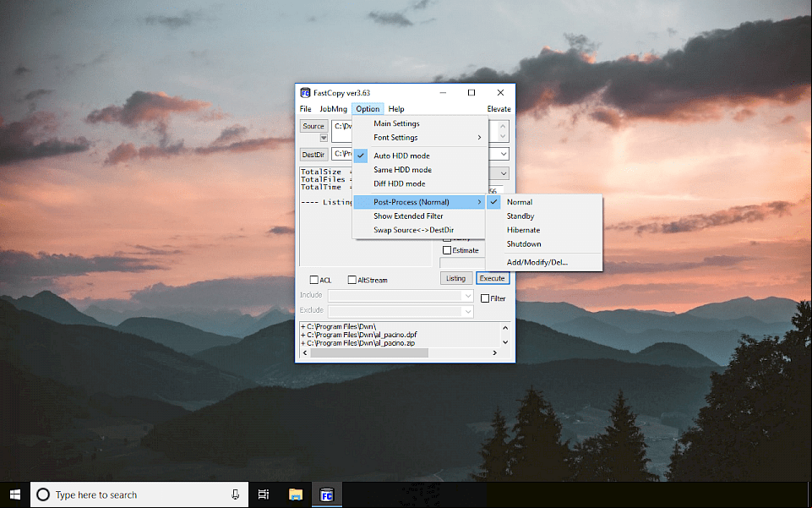Click the Listing button
The width and height of the screenshot is (812, 508).
455,278
